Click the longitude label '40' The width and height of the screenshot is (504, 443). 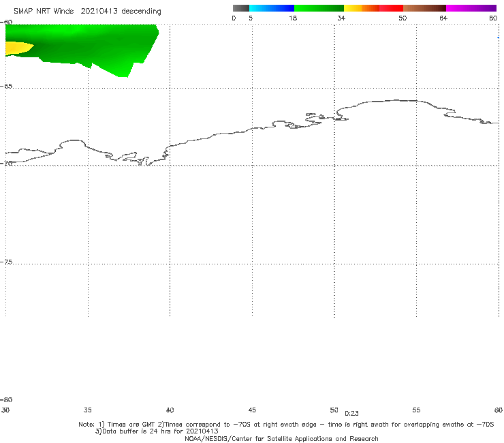tap(170, 410)
